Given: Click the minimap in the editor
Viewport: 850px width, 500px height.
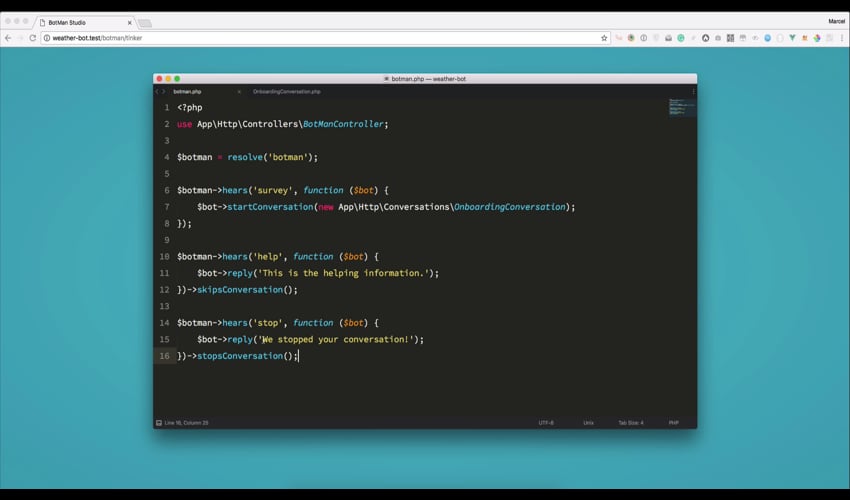Looking at the screenshot, I should click(x=682, y=107).
